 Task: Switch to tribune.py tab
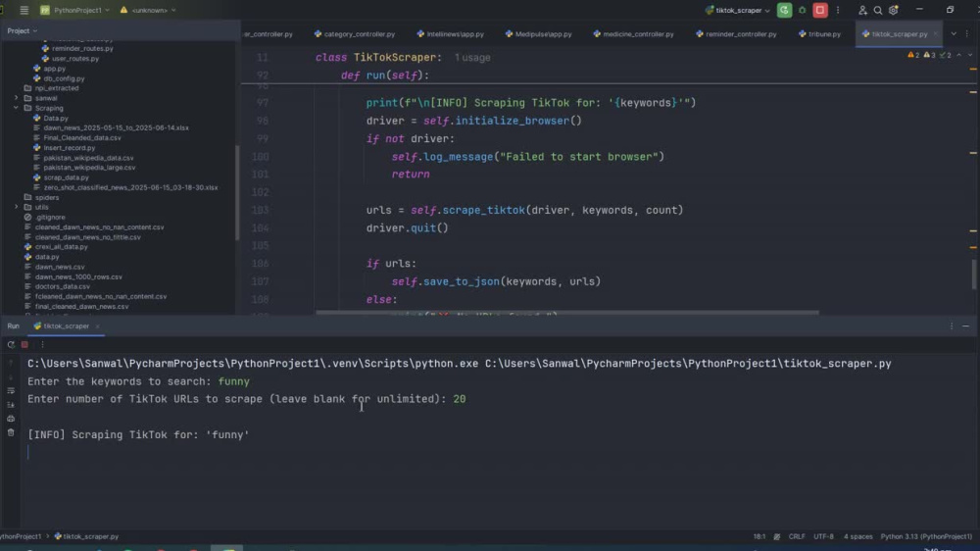[x=819, y=33]
